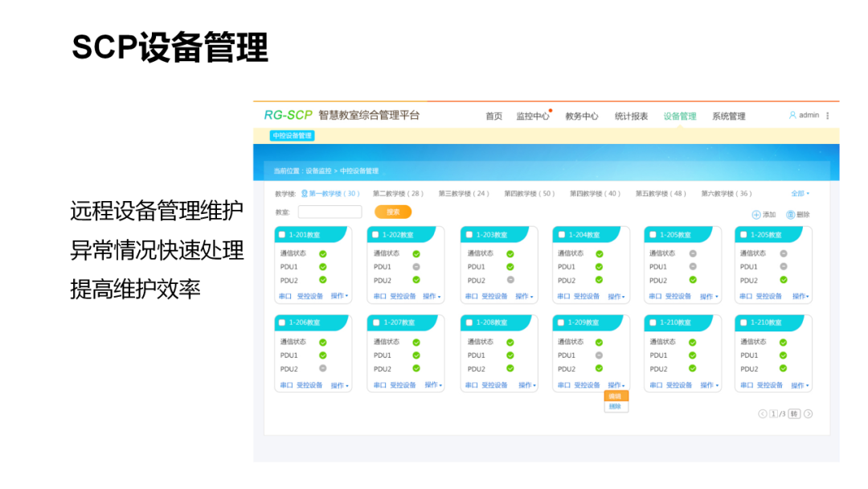Click the 转 page jump button
The height and width of the screenshot is (489, 868).
click(794, 413)
